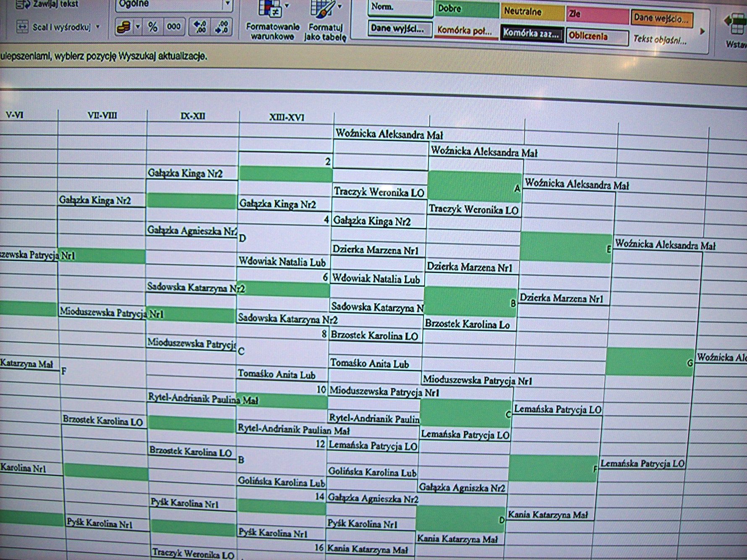Viewport: 747px width, 560px height.
Task: Apply percent style to cells
Action: click(x=153, y=27)
